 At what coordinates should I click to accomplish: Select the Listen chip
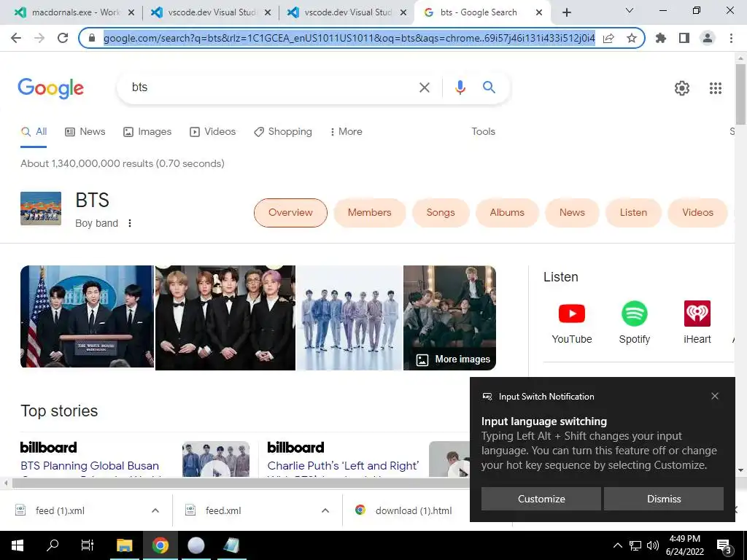[633, 212]
